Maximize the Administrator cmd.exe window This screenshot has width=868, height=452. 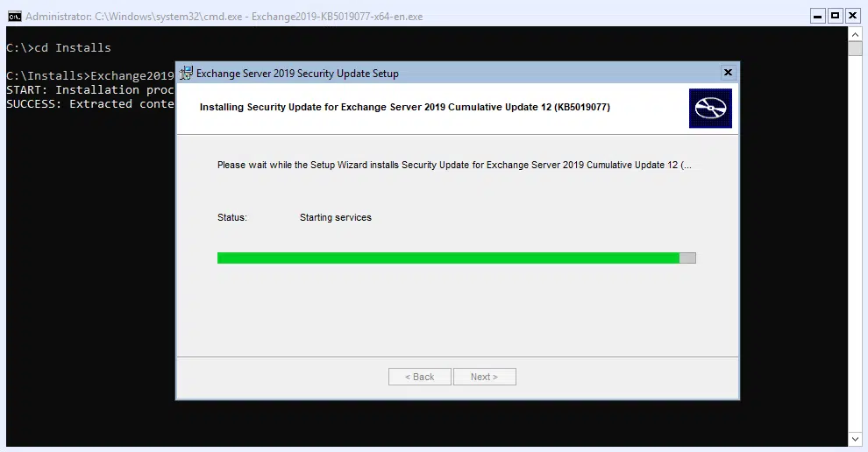836,16
